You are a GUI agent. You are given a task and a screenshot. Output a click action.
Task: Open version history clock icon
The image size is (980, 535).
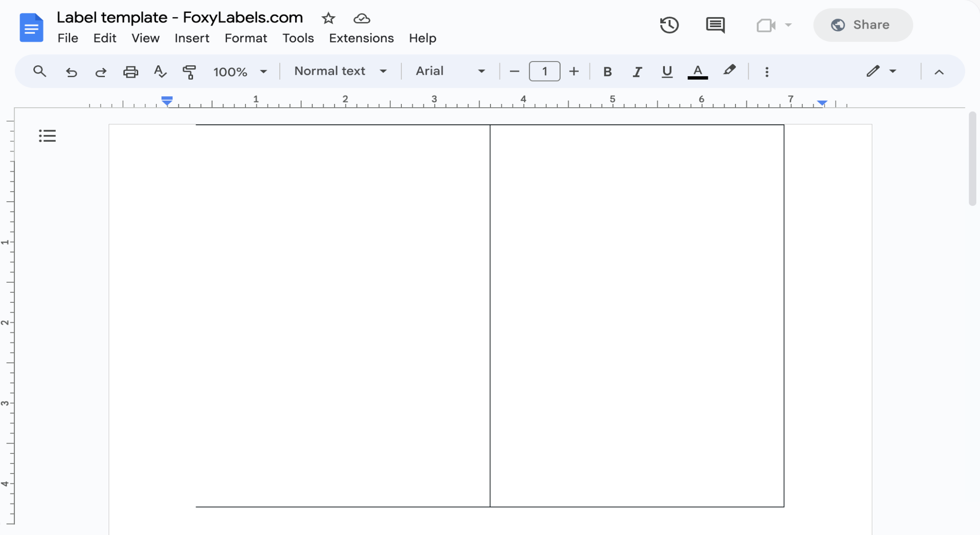click(669, 25)
